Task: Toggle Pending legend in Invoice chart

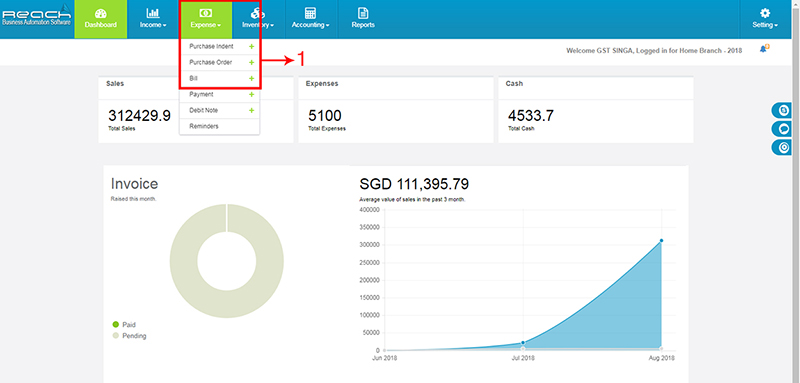Action: pos(129,336)
